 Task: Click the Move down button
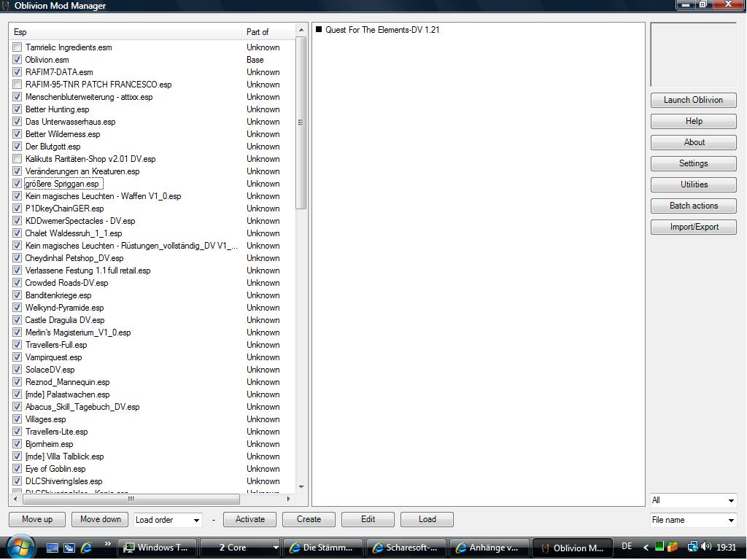pos(101,519)
